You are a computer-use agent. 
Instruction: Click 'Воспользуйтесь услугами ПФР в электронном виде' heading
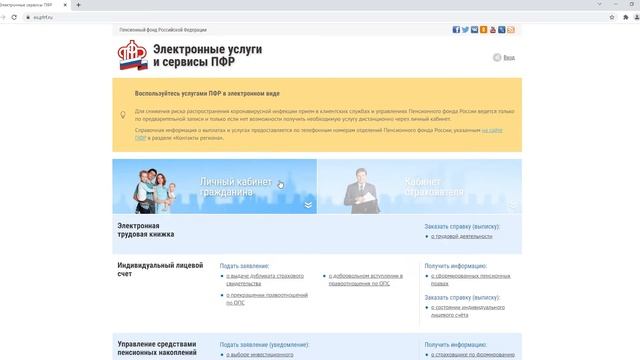(x=207, y=93)
